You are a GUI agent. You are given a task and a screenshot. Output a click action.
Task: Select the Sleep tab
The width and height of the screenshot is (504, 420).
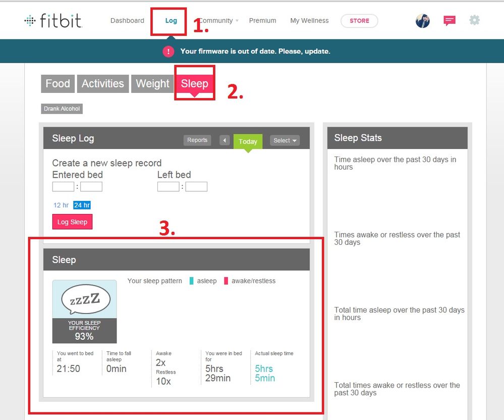[194, 84]
